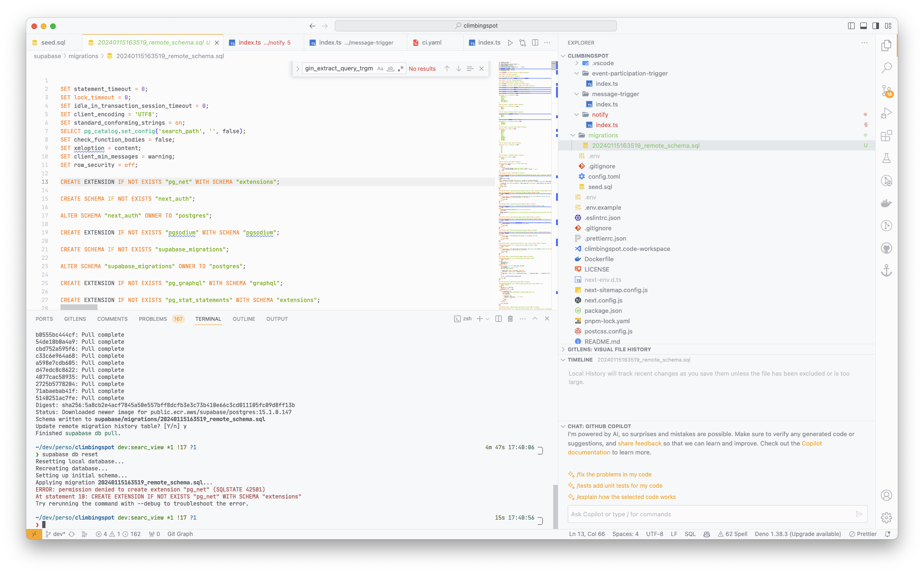Open the Run and Debug view
The image size is (924, 574).
coord(886,113)
